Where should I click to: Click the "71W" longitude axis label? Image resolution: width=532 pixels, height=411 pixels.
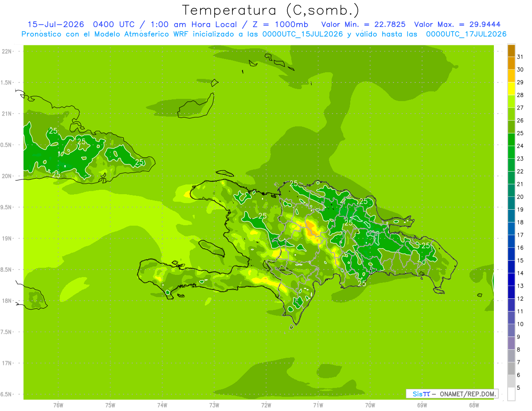coord(318,405)
